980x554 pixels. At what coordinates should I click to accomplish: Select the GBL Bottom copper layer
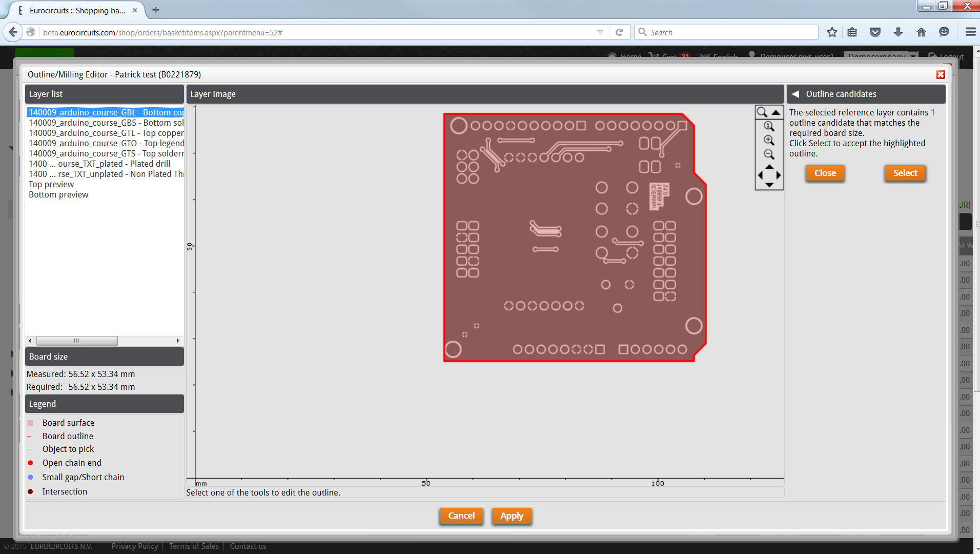pyautogui.click(x=105, y=112)
